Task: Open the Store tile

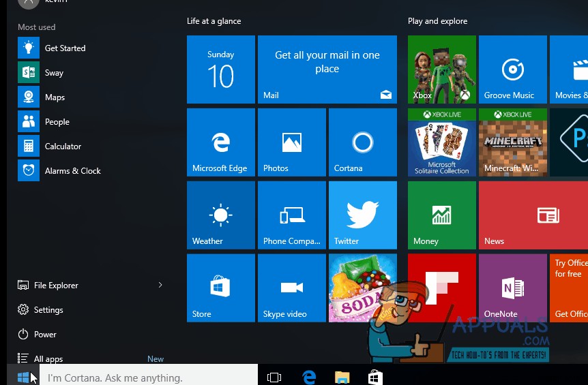Action: [x=221, y=288]
